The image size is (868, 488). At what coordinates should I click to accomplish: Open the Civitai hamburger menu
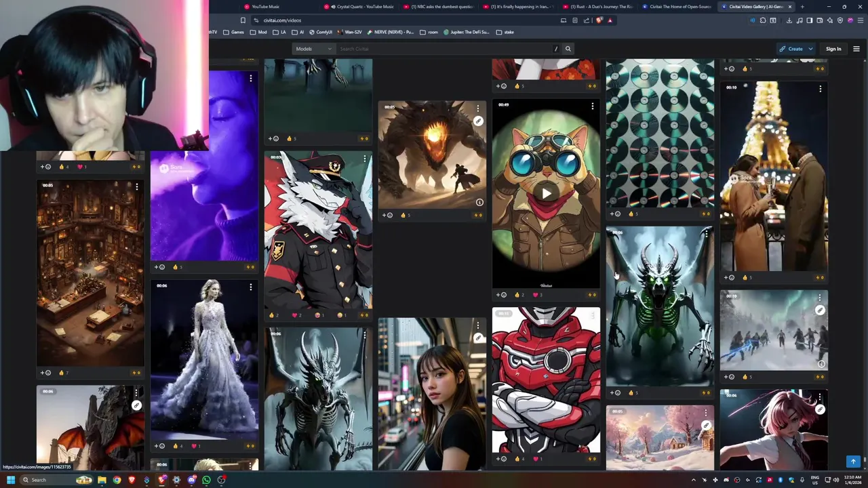856,49
